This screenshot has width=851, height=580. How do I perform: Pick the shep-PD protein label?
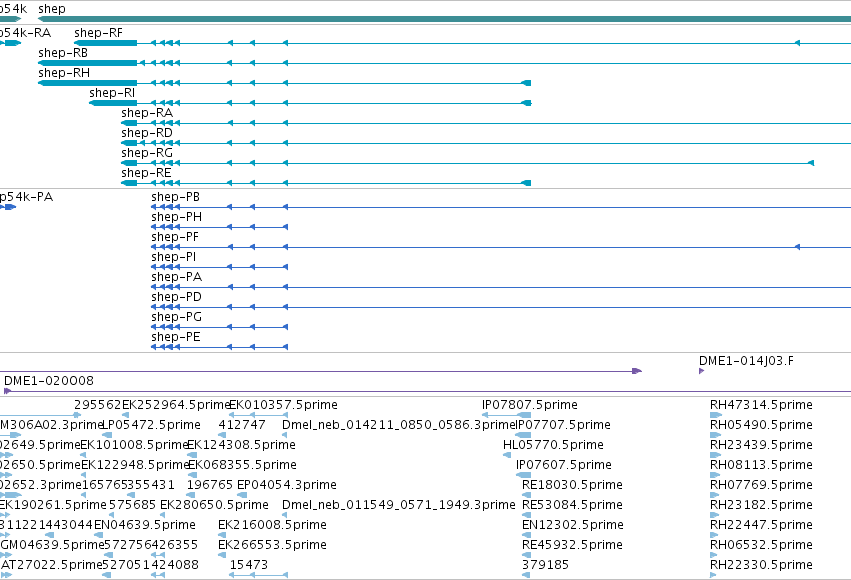pyautogui.click(x=177, y=297)
